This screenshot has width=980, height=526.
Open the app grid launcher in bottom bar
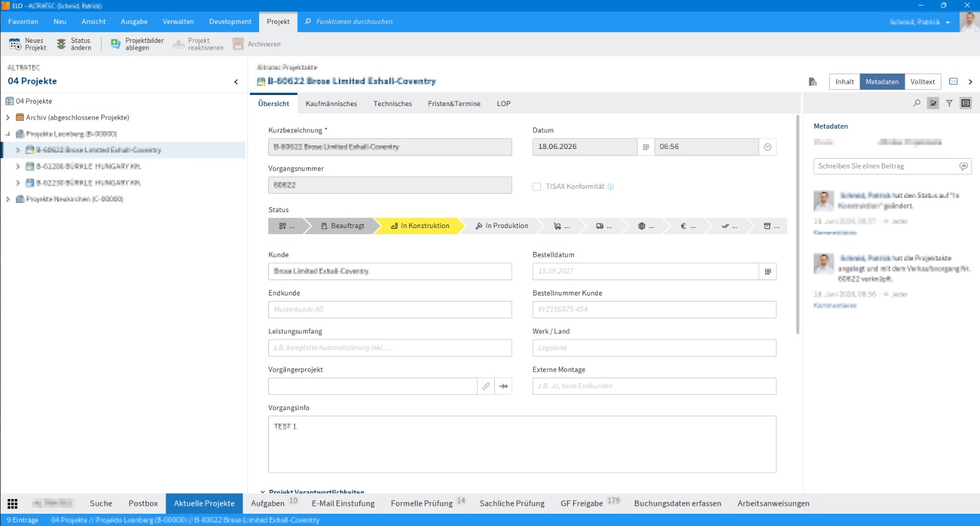point(12,503)
